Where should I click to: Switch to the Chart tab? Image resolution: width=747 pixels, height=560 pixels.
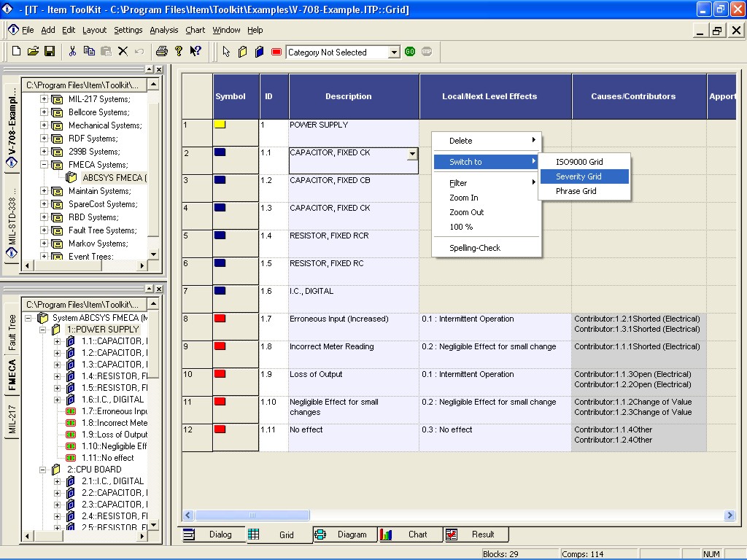click(410, 534)
